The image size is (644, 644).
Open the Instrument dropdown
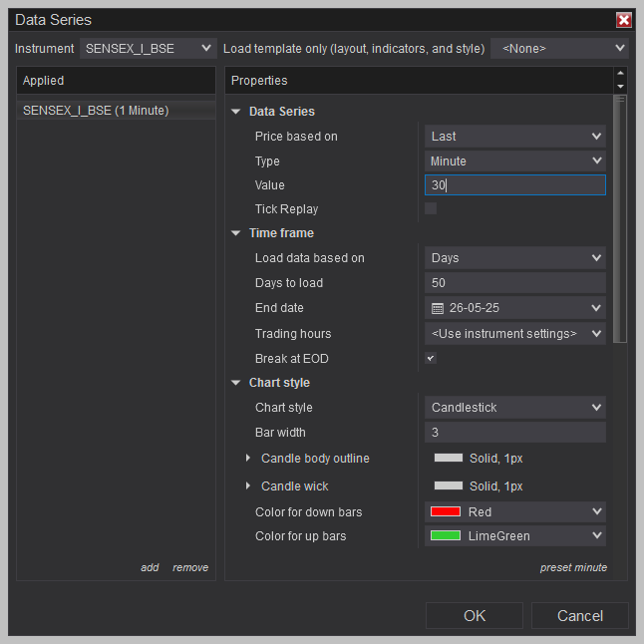148,49
